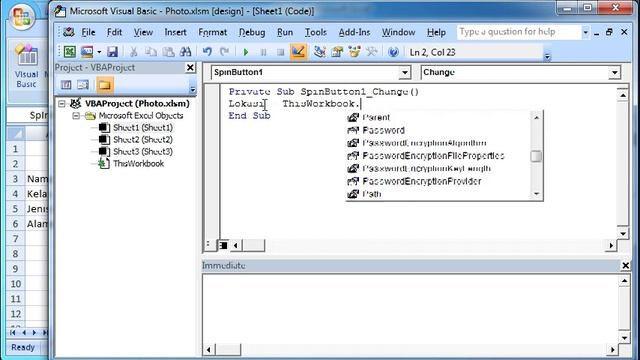The image size is (640, 360).
Task: Open the Run menu
Action: point(285,32)
